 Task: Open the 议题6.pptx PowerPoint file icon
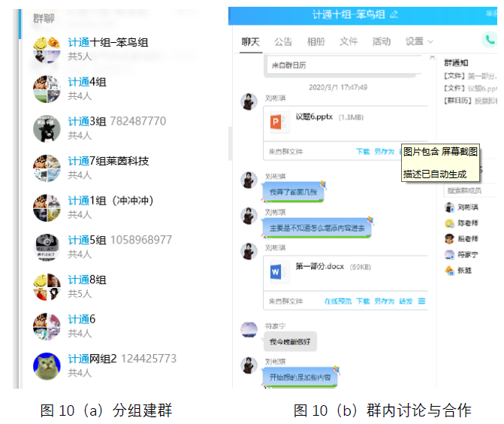point(279,120)
